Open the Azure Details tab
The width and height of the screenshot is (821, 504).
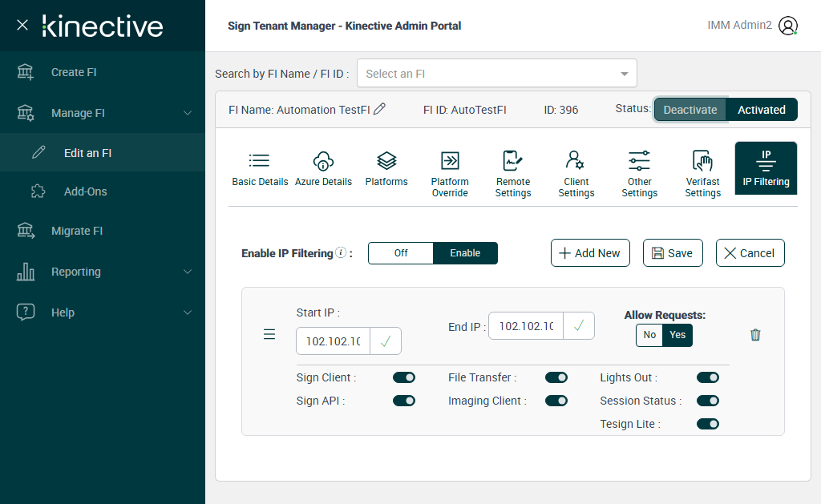(323, 169)
